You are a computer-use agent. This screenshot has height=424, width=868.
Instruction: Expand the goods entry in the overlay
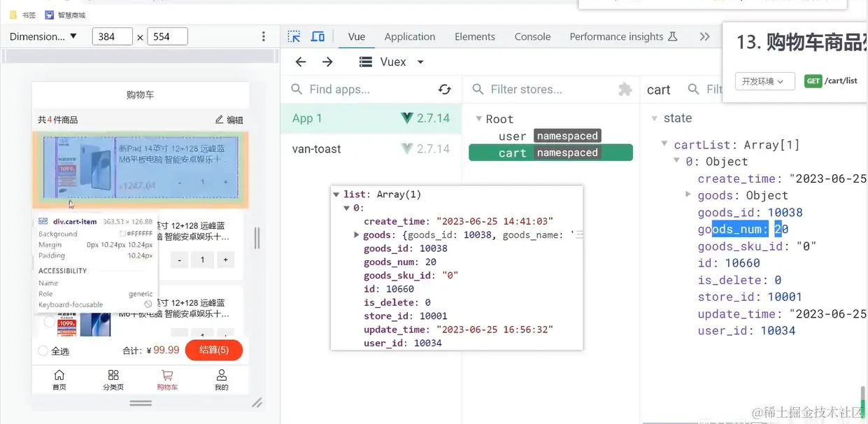point(357,235)
